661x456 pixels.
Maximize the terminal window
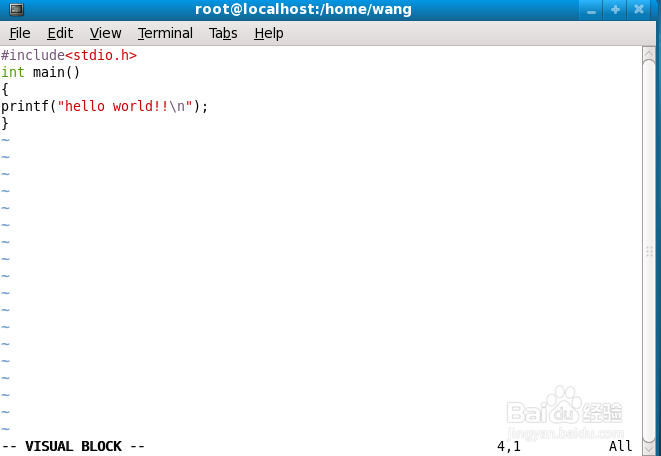pos(615,10)
